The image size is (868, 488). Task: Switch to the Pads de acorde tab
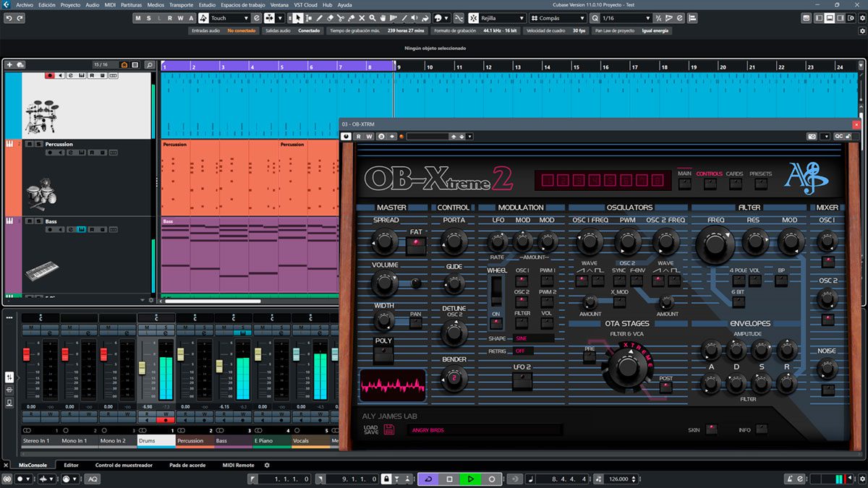(187, 465)
